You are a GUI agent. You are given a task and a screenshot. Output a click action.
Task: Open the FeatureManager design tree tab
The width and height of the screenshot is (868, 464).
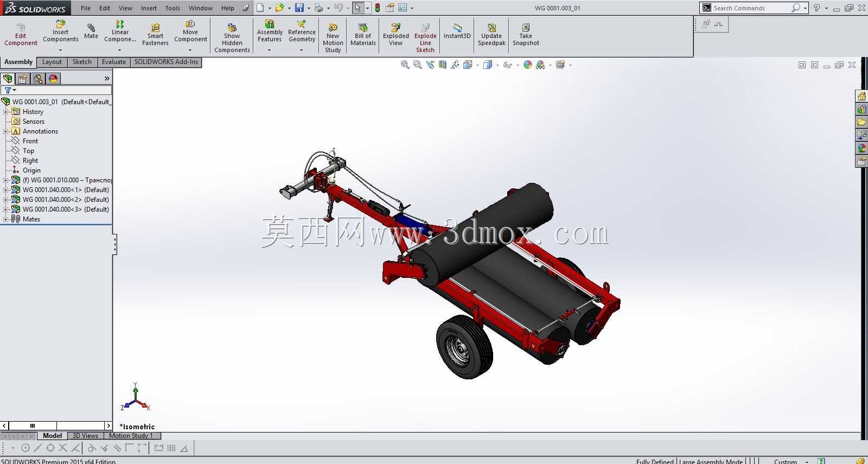point(8,79)
